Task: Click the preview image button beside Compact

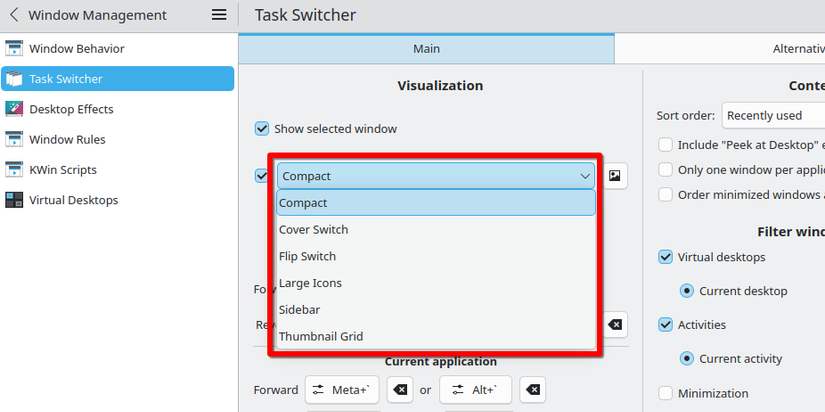Action: point(615,176)
